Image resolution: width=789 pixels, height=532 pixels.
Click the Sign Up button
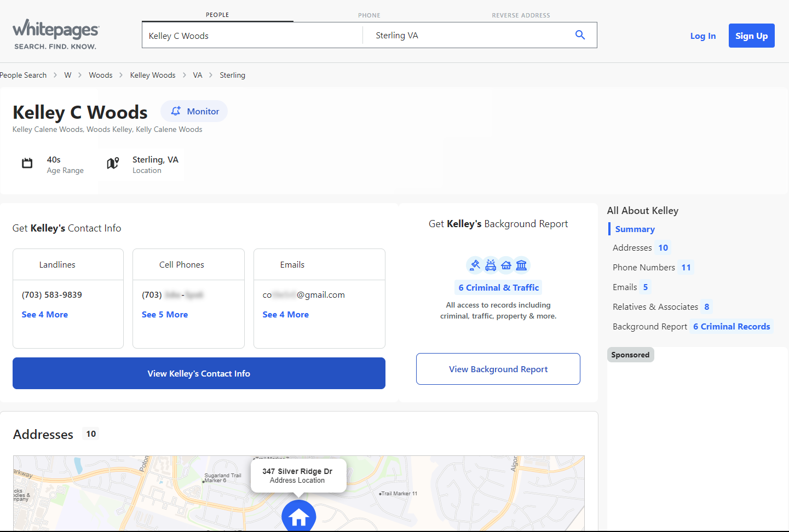point(751,36)
